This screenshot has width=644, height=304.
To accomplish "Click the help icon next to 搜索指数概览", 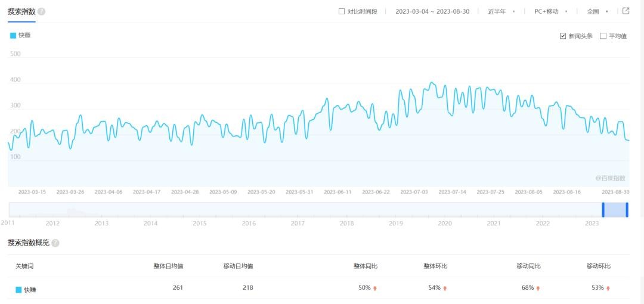I will click(55, 243).
